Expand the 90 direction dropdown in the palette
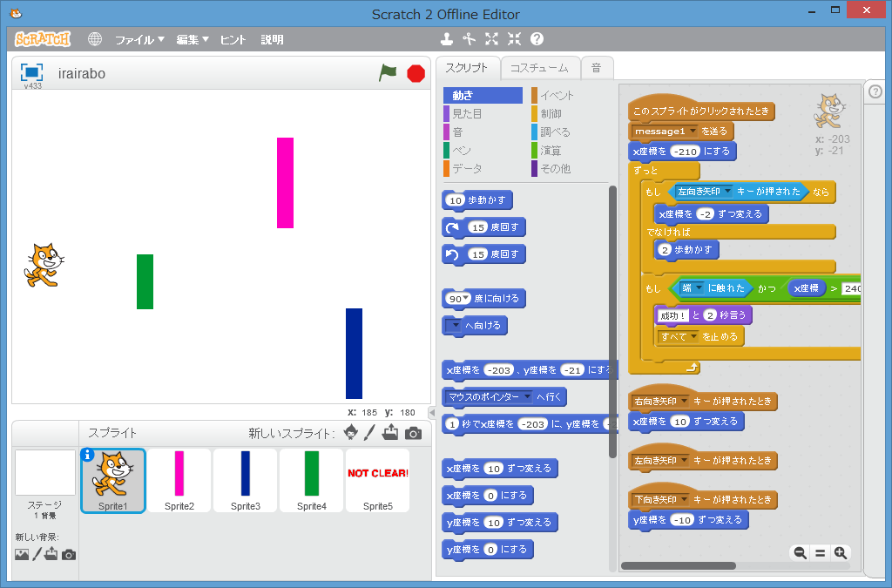This screenshot has height=588, width=892. [x=462, y=299]
